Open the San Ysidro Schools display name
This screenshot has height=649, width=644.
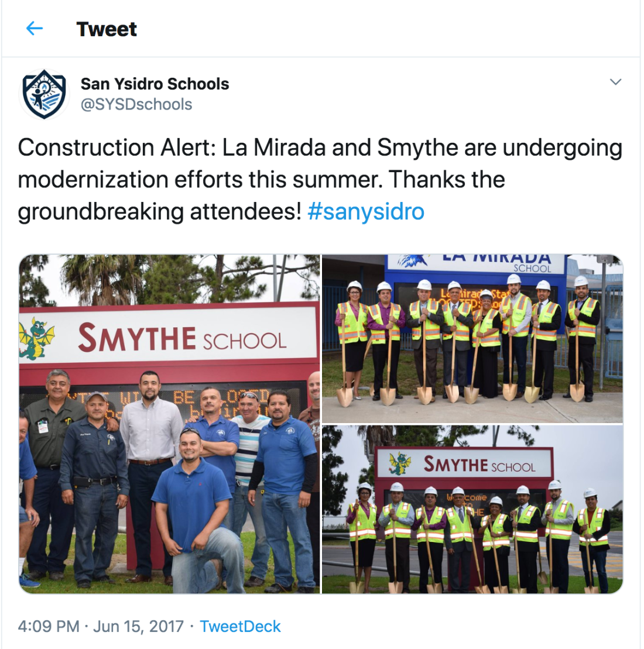coord(155,84)
